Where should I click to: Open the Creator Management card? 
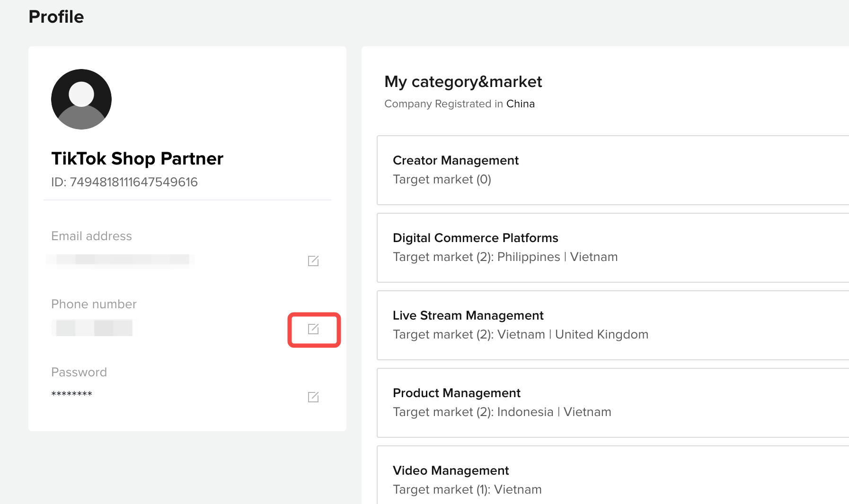pyautogui.click(x=613, y=170)
